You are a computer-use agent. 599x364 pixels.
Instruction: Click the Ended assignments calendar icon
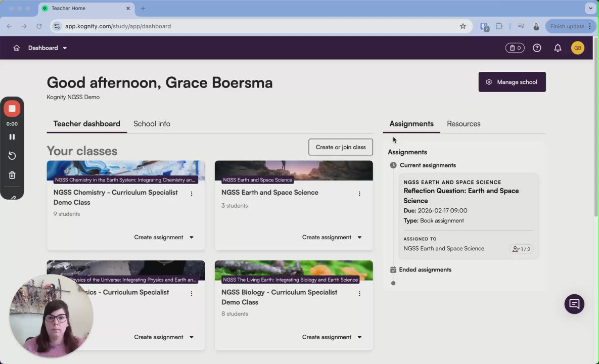click(x=393, y=269)
